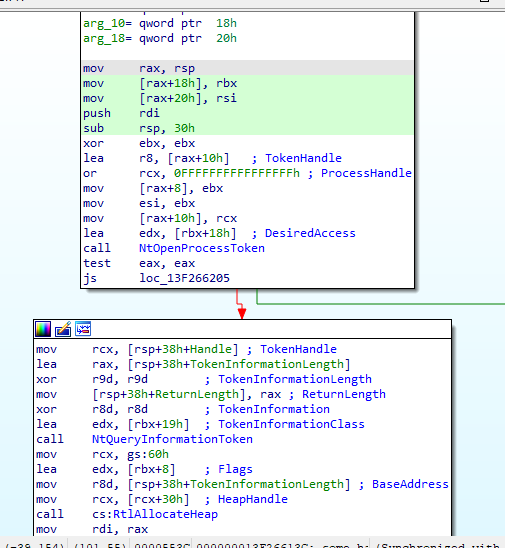Select the TokenHandle comment on lea r8 line
Image resolution: width=505 pixels, height=548 pixels.
tap(303, 158)
